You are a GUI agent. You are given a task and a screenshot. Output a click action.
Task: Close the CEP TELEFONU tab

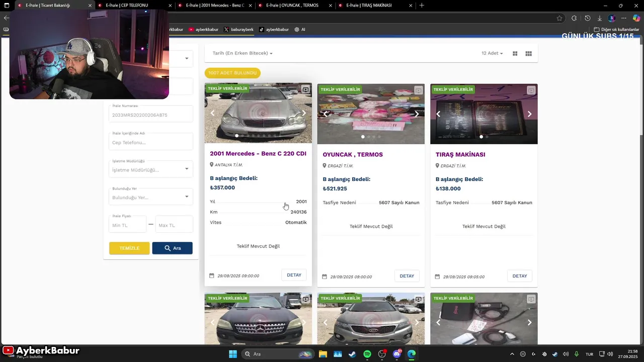[170, 6]
